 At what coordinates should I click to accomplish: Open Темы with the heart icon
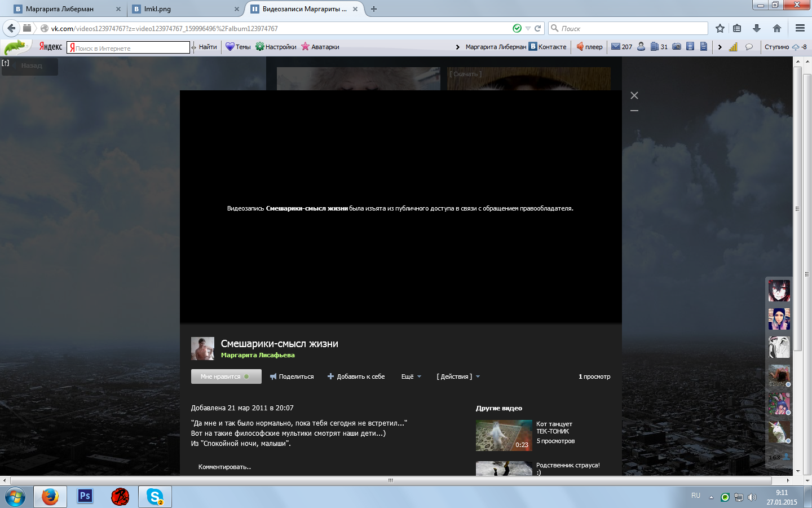[x=238, y=47]
